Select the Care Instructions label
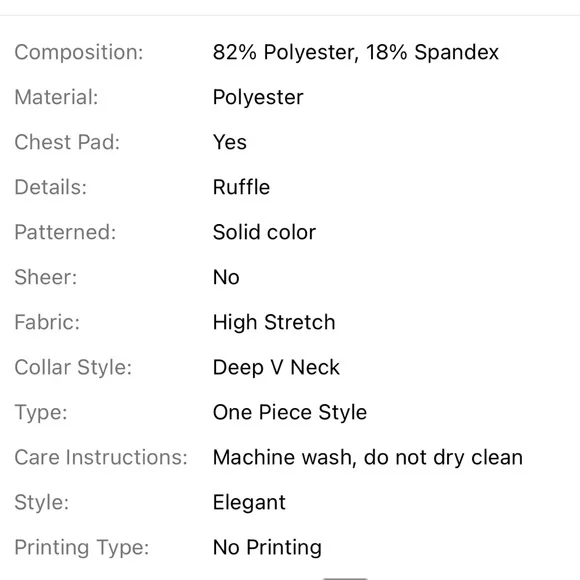580x580 pixels. [x=101, y=457]
